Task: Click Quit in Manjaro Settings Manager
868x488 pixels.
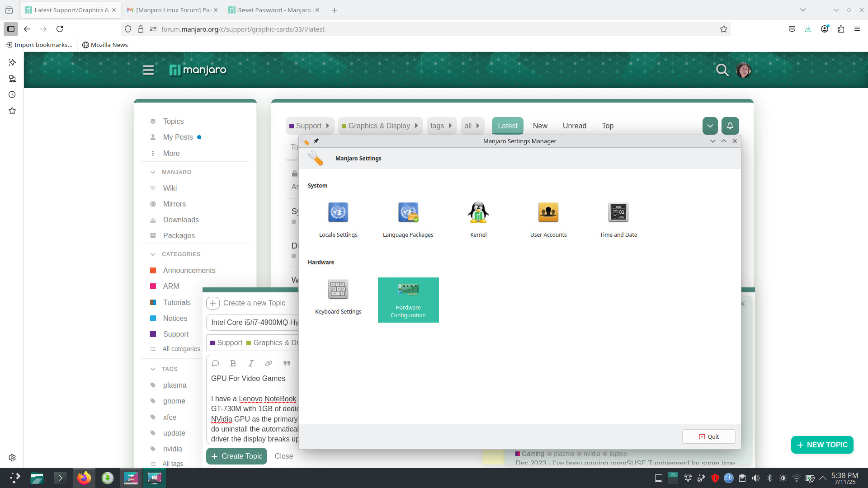Action: [x=708, y=436]
